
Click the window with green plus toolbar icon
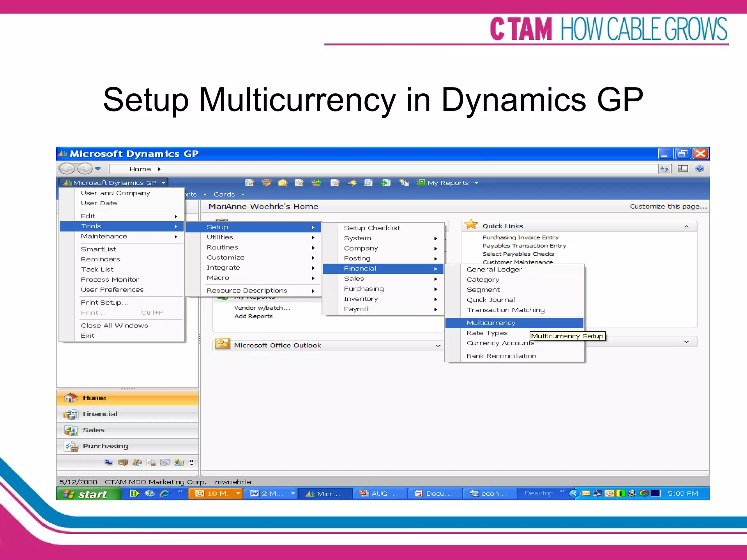coord(386,183)
